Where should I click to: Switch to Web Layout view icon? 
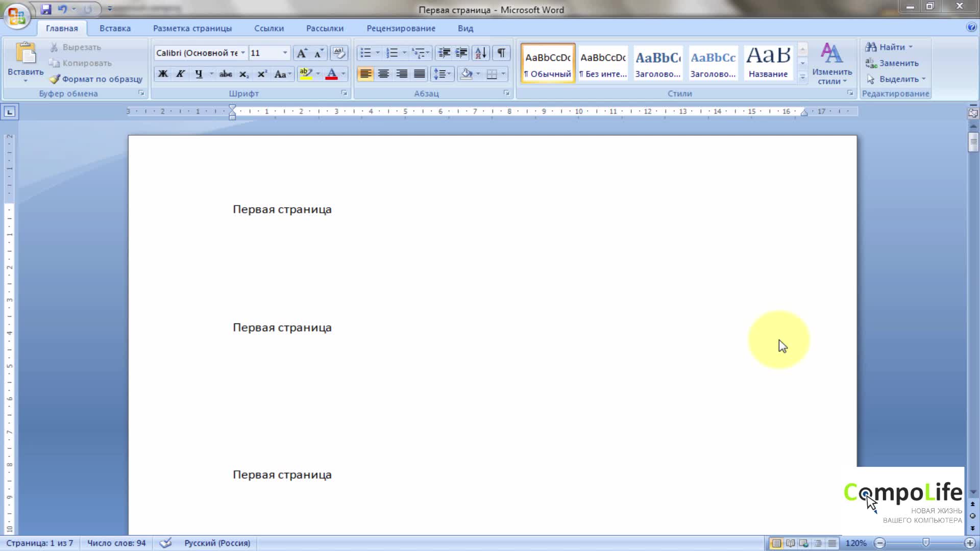804,543
